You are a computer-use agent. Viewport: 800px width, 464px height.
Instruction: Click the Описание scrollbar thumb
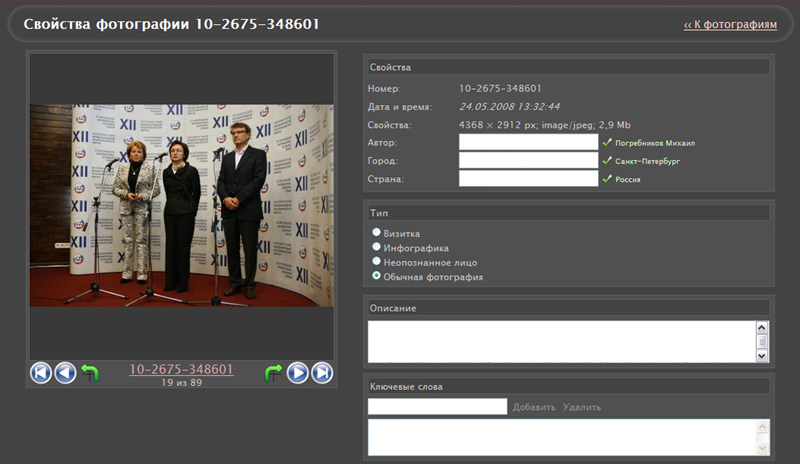pyautogui.click(x=762, y=341)
